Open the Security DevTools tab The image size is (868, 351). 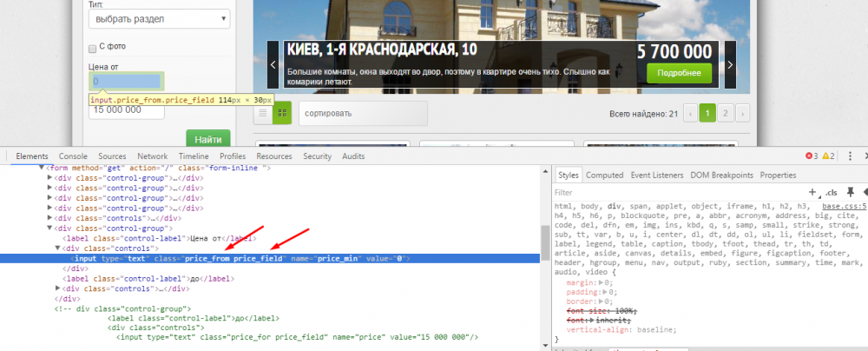[317, 156]
